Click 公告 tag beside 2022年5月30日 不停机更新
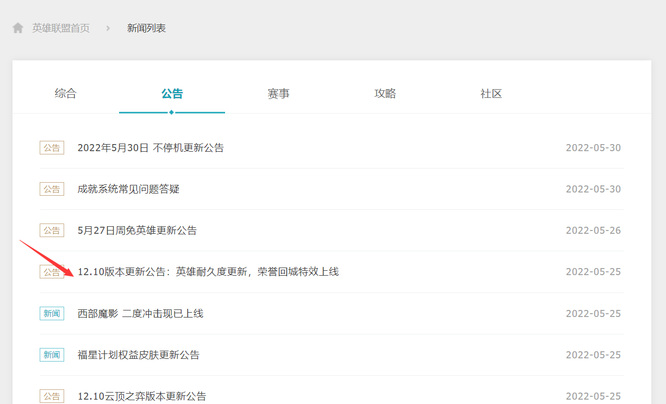Screen dimensions: 666x404 click(52, 148)
